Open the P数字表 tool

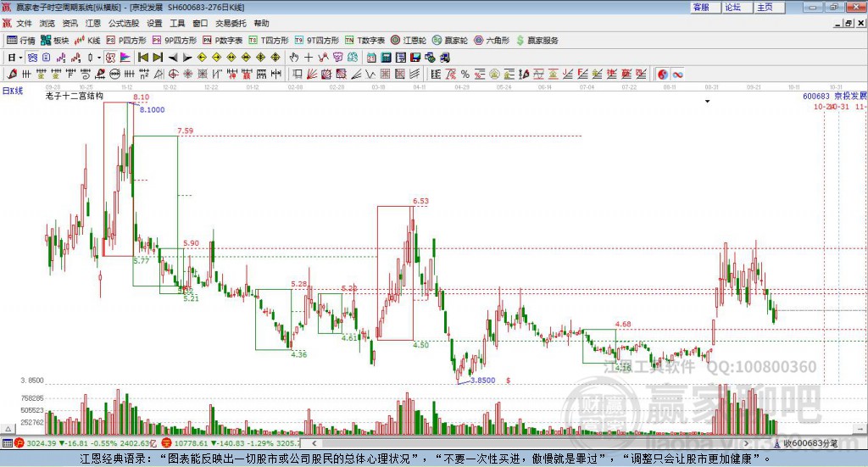coord(223,41)
